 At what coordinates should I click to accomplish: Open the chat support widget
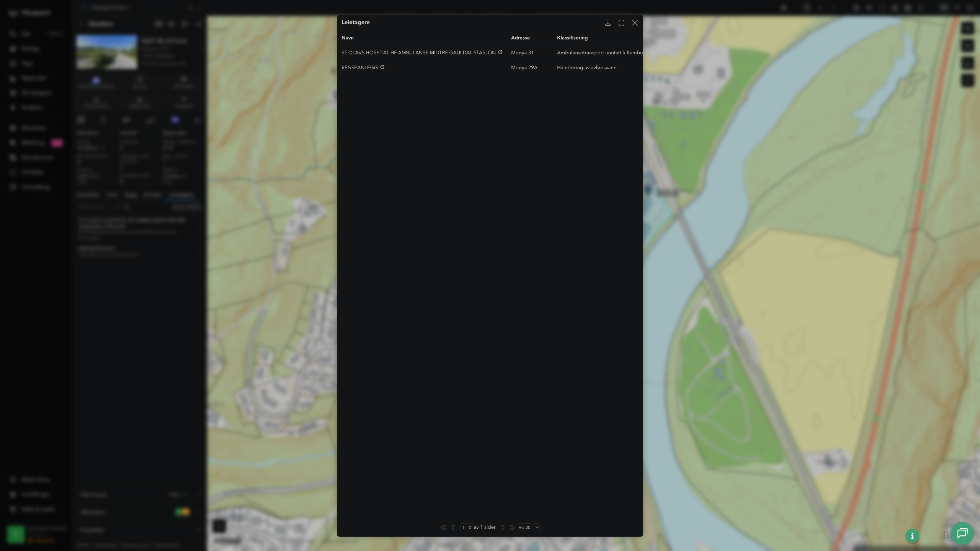coord(962,533)
